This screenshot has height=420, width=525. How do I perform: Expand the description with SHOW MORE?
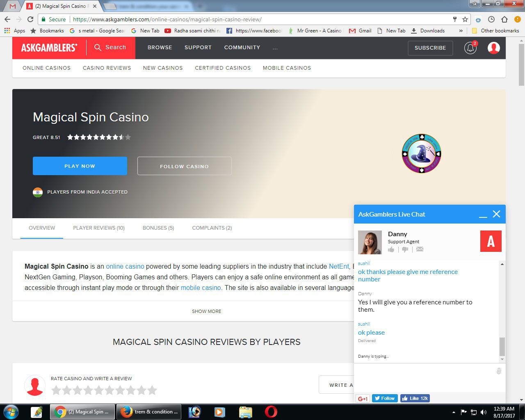tap(206, 311)
